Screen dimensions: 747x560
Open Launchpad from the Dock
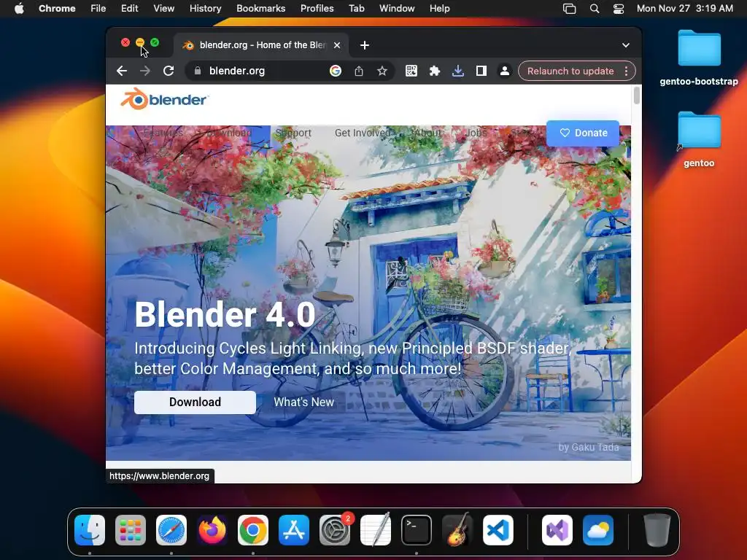click(x=131, y=530)
